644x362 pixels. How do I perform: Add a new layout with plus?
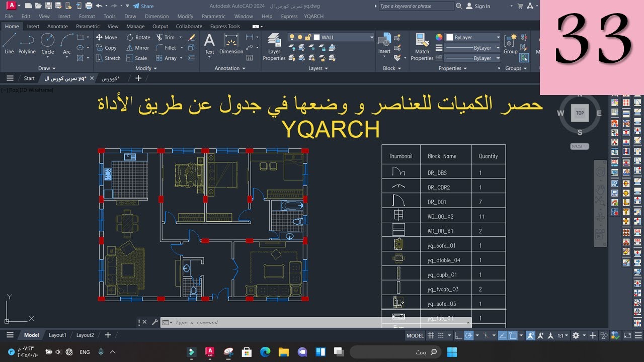pos(107,335)
